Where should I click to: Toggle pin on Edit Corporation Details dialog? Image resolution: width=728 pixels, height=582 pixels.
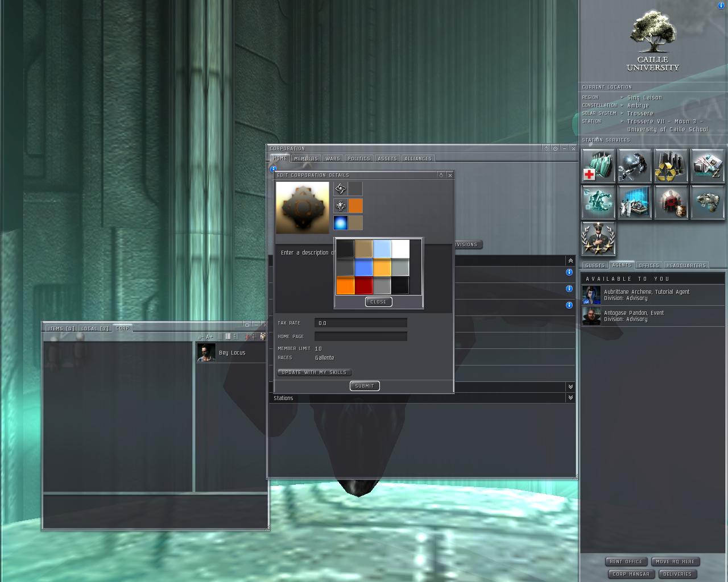[441, 175]
